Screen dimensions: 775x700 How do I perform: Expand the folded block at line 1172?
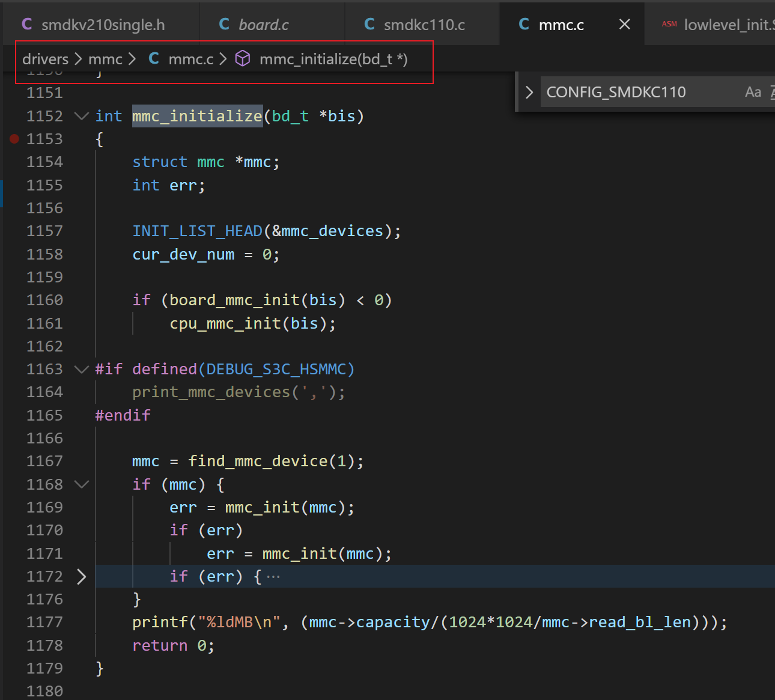(x=82, y=577)
